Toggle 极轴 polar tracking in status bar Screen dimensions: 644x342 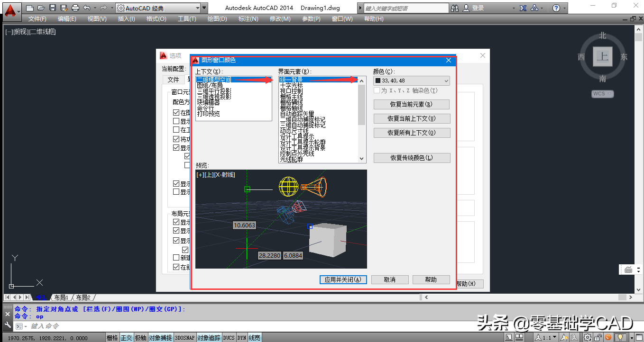point(140,338)
